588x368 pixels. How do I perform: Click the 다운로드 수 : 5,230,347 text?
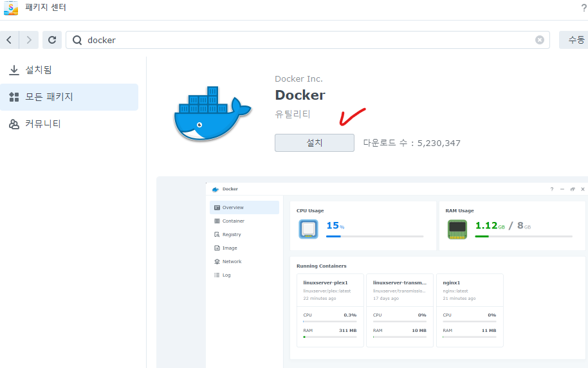click(412, 143)
